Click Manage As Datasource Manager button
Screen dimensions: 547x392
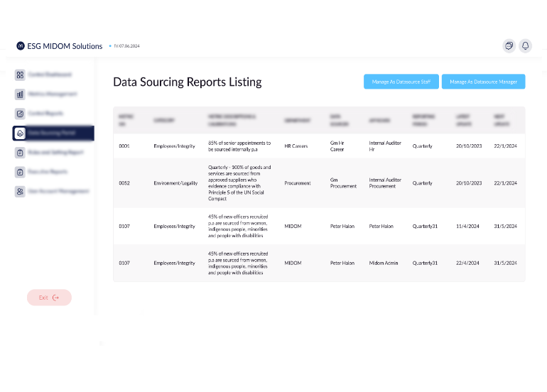point(483,82)
